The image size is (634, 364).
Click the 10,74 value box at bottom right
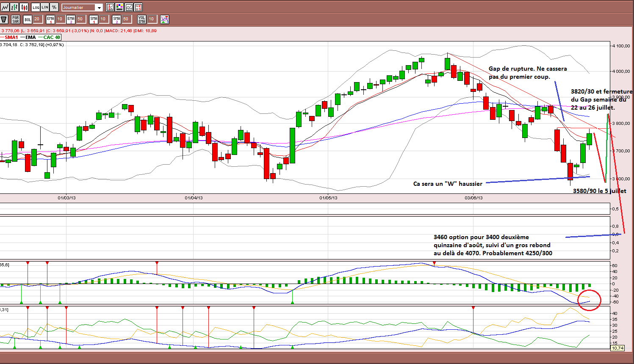point(617,348)
